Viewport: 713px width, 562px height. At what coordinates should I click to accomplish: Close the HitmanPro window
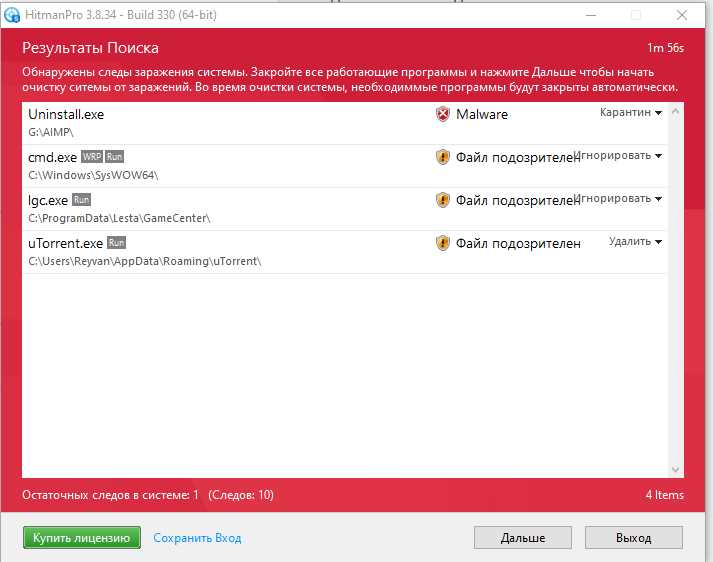(682, 15)
